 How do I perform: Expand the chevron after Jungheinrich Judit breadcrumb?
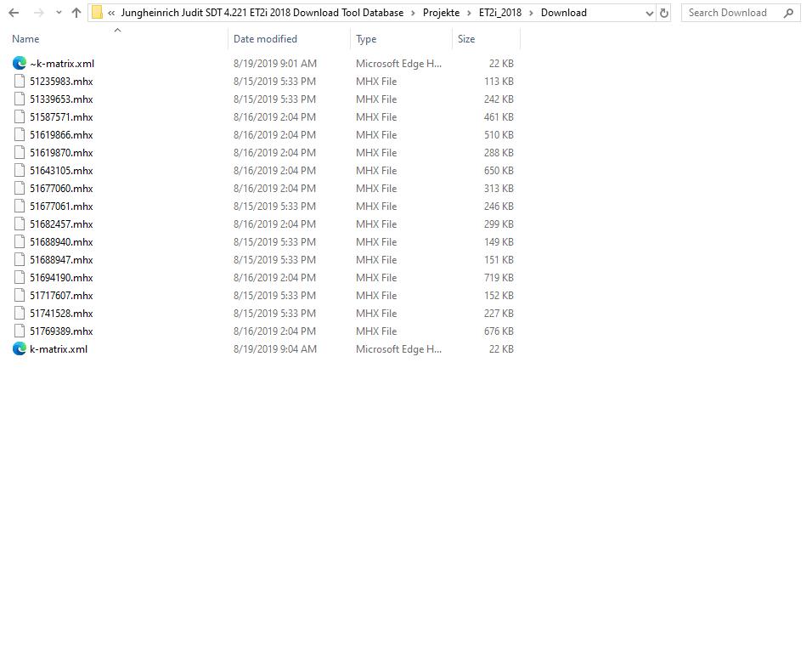[x=414, y=13]
